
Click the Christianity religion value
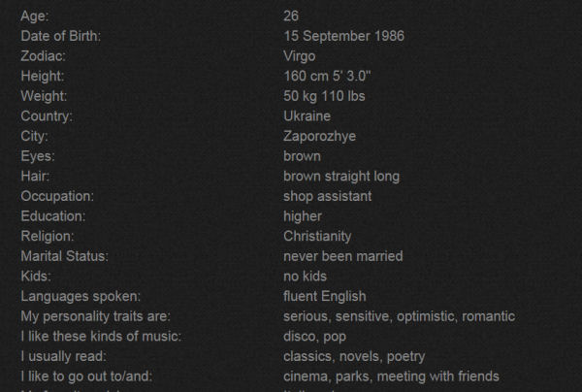coord(317,237)
